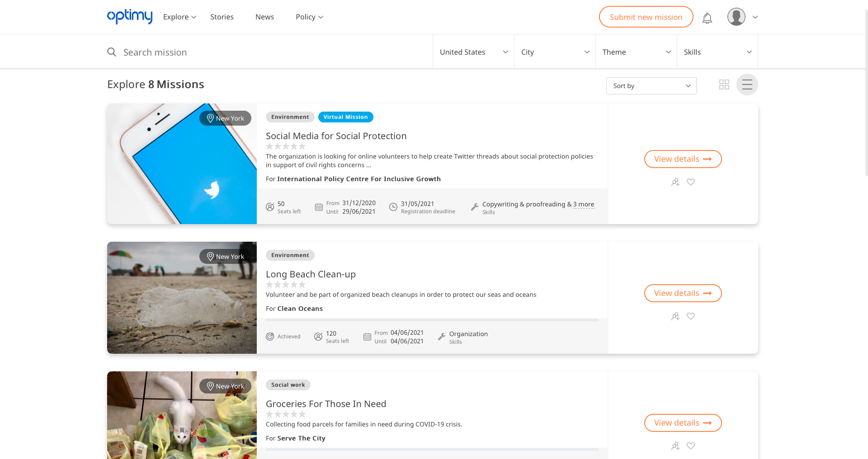Screen dimensions: 868x459
Task: Click the Social work tag
Action: coord(288,385)
